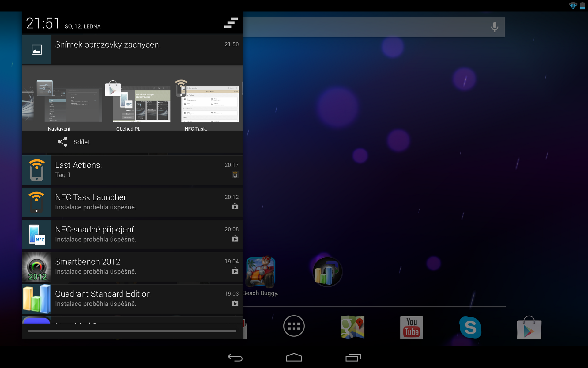Screen dimensions: 588x368
Task: Open the Quadrant app on the home screen
Action: 327,271
